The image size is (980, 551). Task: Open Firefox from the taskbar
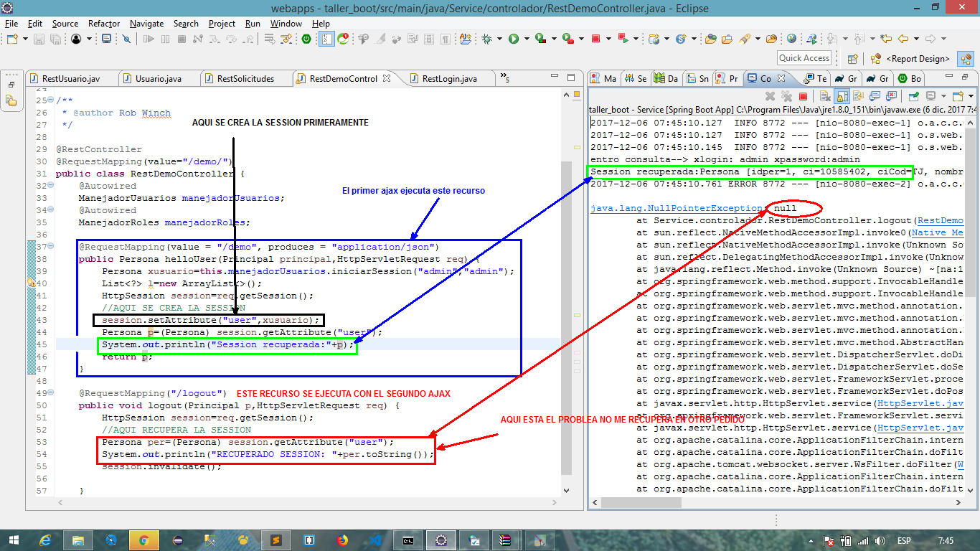pyautogui.click(x=341, y=540)
